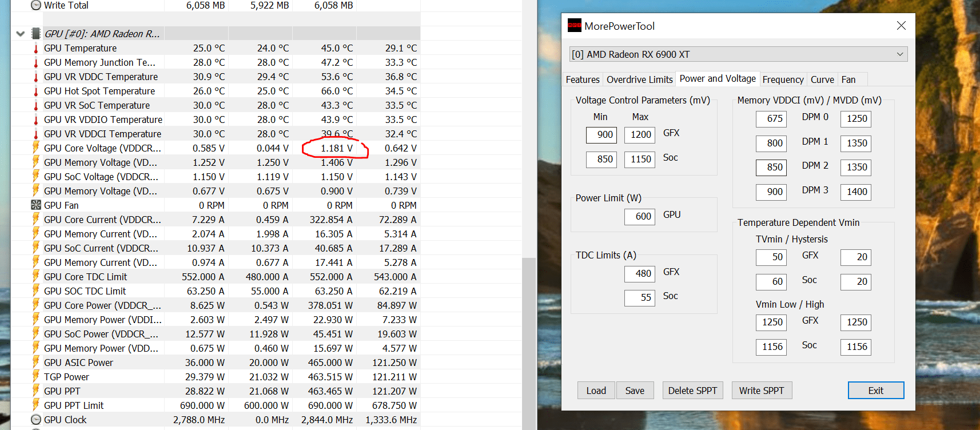Select the lightning icon beside GPU SoC Power
Viewport: 980px width, 430px height.
click(36, 334)
